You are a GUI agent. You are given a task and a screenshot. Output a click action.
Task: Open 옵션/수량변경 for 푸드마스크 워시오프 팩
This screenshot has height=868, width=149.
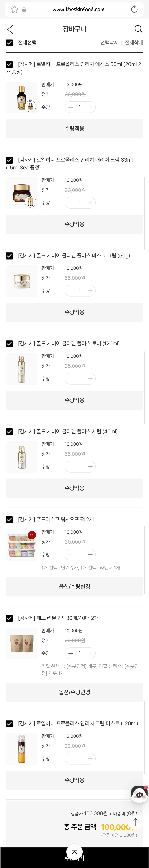(x=74, y=587)
